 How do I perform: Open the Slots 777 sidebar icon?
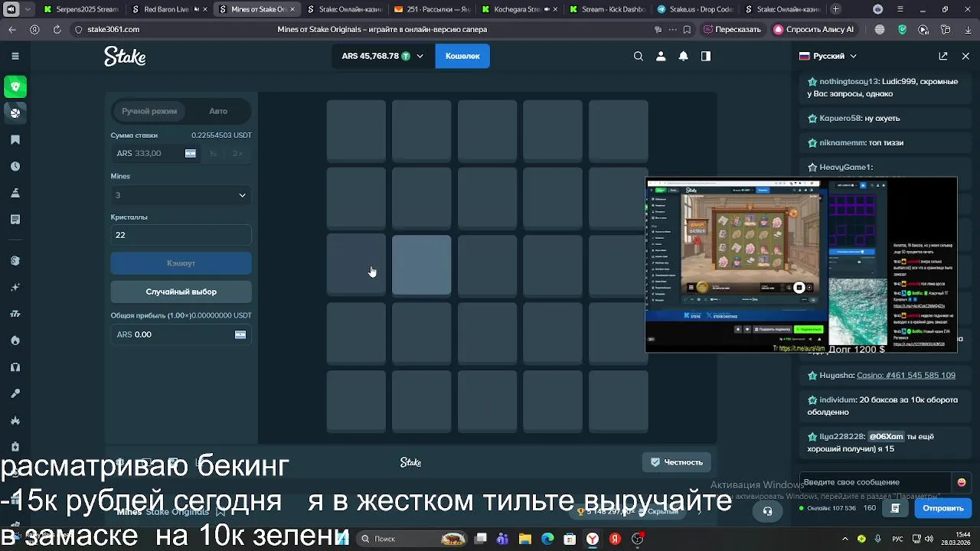pos(15,314)
